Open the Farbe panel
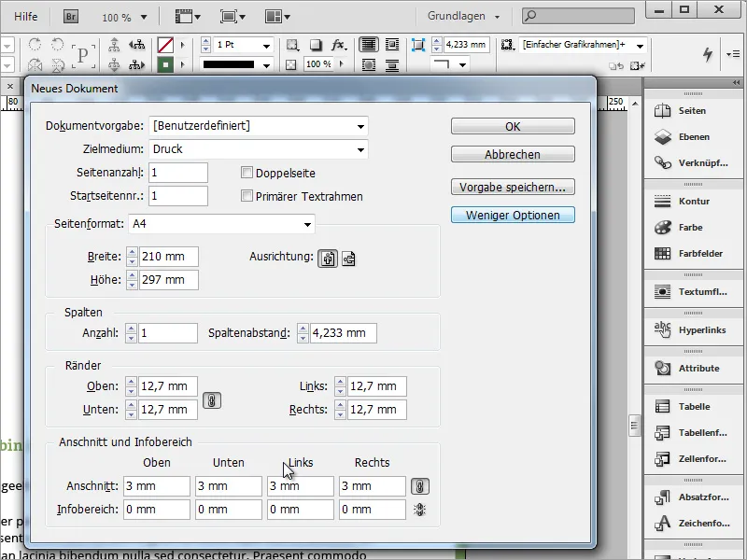 693,228
